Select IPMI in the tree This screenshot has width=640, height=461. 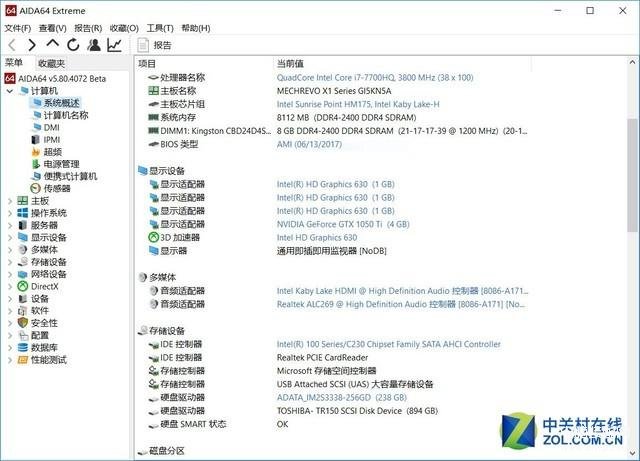point(52,140)
